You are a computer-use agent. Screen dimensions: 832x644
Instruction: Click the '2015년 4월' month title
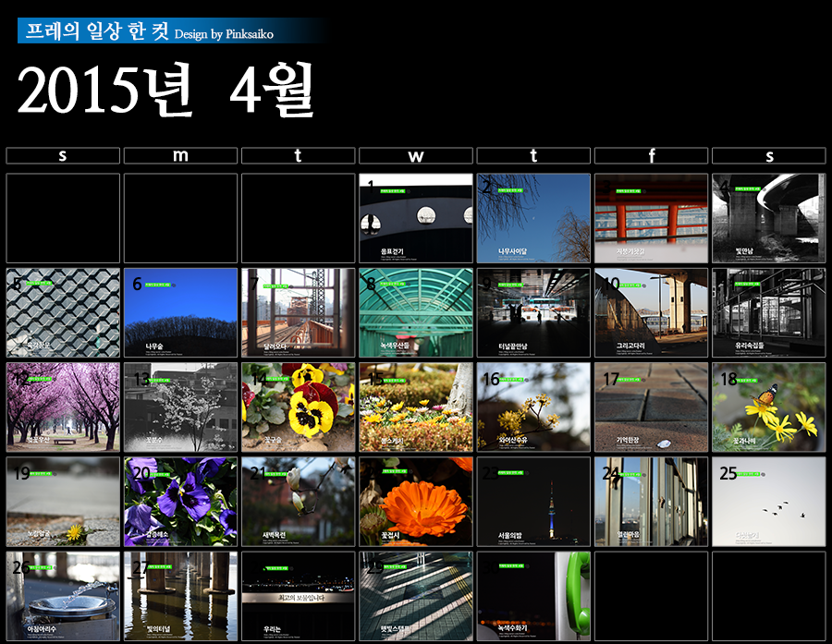click(166, 91)
